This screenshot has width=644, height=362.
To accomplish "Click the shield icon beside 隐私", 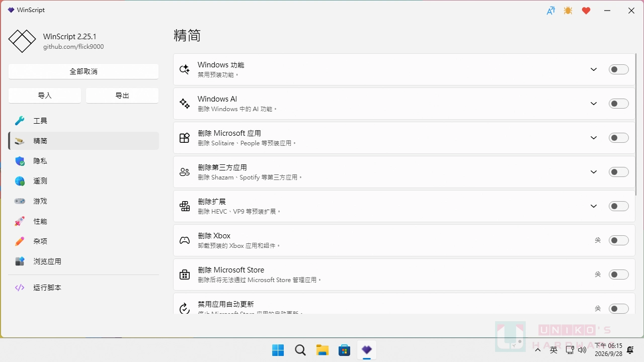I will (20, 161).
